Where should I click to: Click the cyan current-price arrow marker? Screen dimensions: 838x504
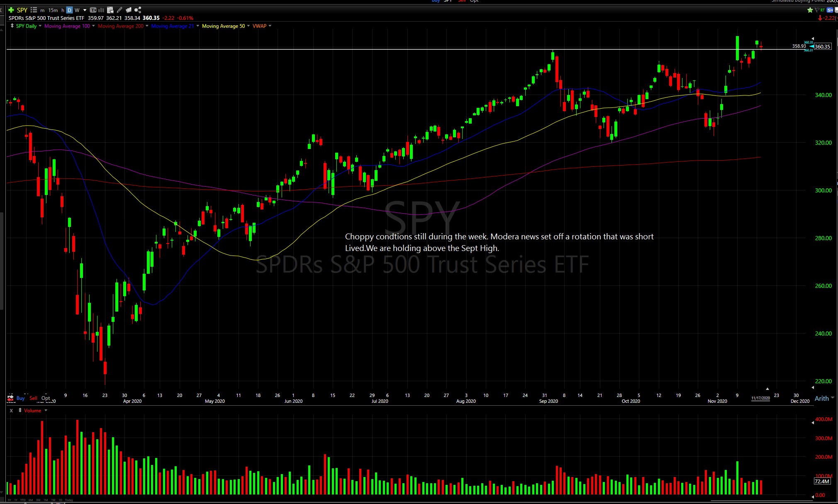pos(811,46)
